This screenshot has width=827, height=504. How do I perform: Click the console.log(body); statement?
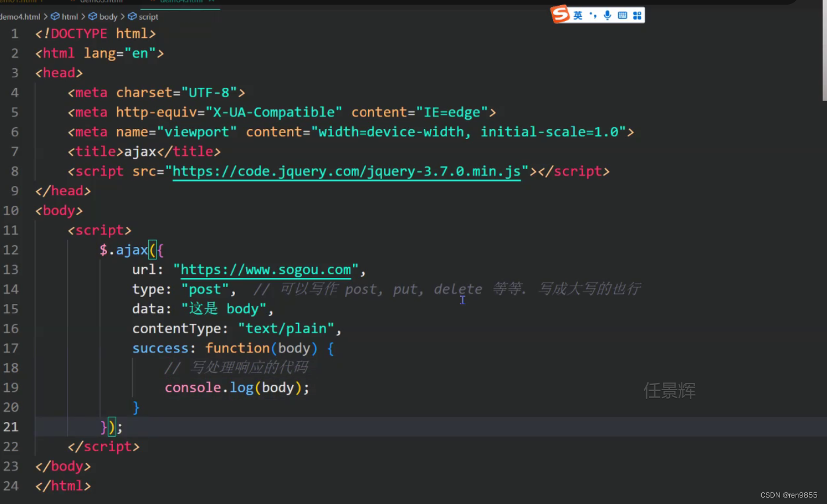237,387
